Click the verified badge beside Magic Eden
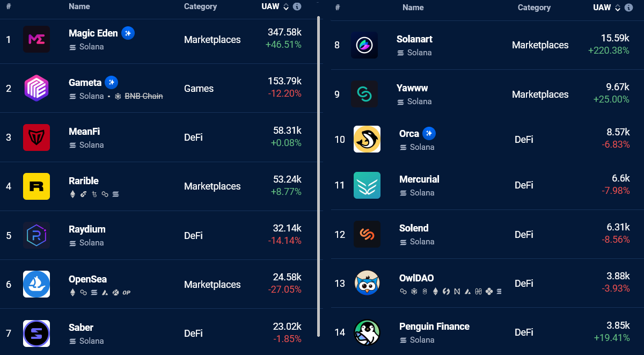This screenshot has width=644, height=355. 128,33
